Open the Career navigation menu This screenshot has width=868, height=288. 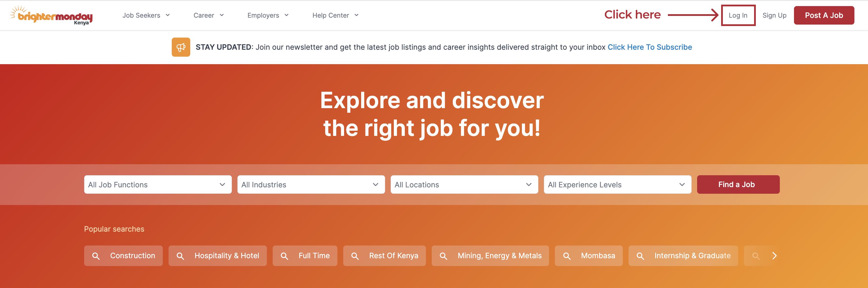pos(208,15)
